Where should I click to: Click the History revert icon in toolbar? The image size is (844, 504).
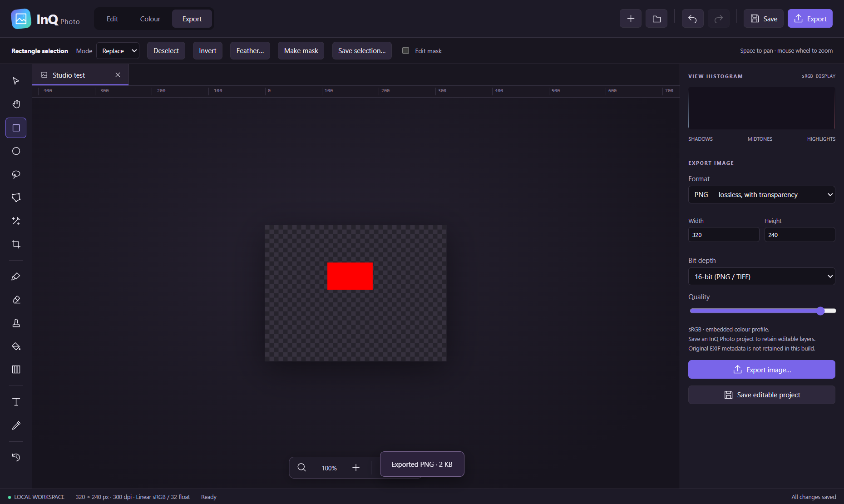click(x=16, y=457)
